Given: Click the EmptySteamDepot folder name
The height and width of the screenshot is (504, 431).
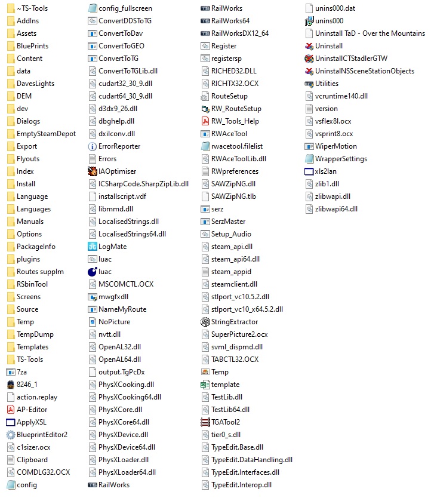Looking at the screenshot, I should click(47, 134).
